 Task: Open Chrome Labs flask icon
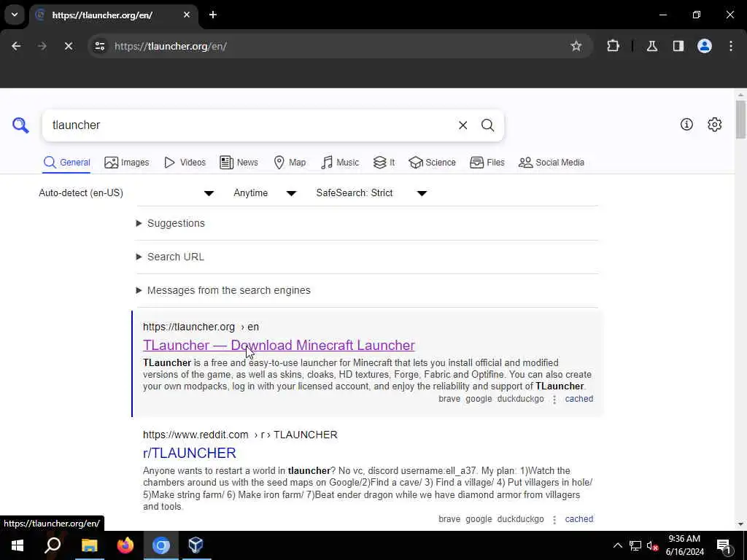[x=651, y=46]
